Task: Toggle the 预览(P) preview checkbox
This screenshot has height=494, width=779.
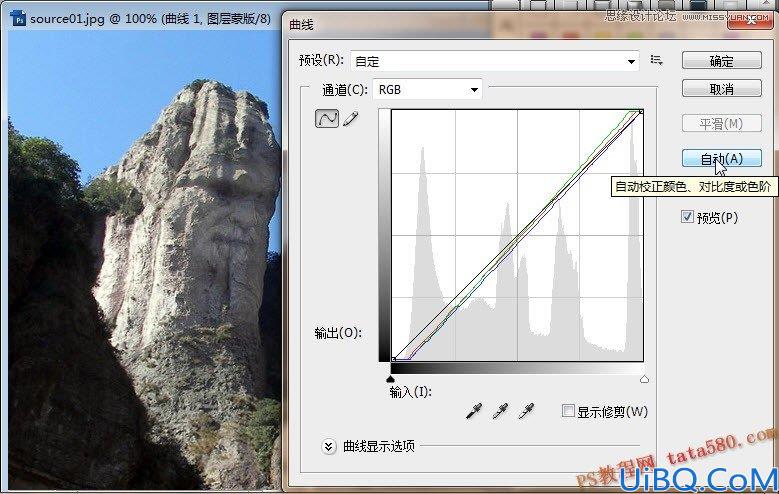Action: pos(687,217)
